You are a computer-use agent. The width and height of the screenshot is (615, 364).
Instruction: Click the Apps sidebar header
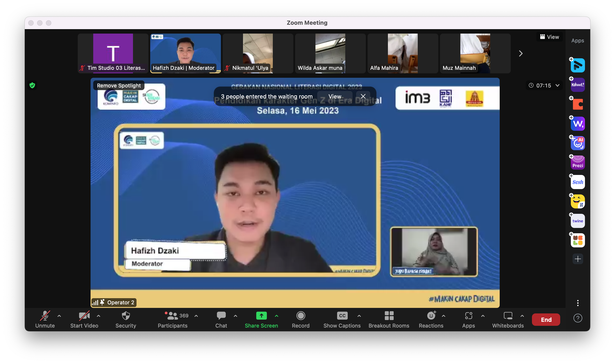click(x=577, y=40)
